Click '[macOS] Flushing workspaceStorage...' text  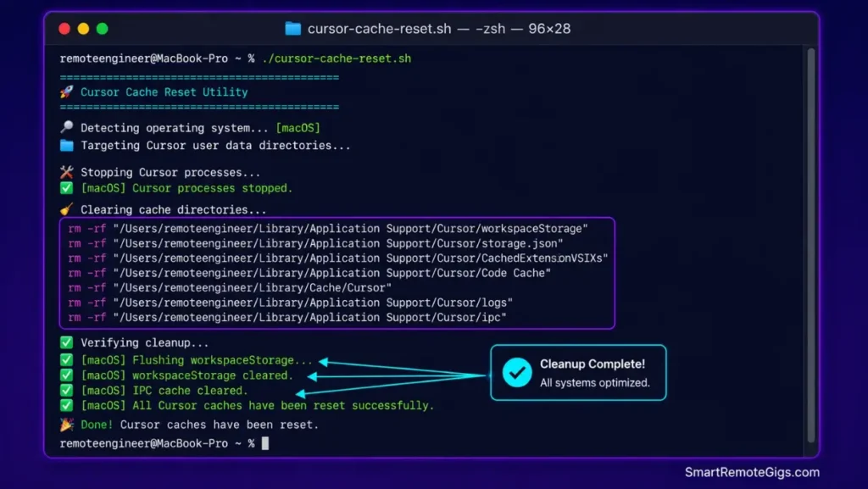(197, 360)
